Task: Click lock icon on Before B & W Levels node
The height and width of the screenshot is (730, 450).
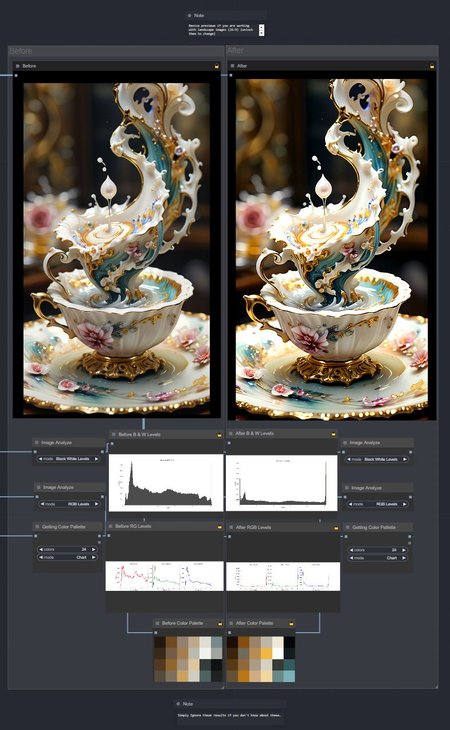Action: (x=219, y=435)
